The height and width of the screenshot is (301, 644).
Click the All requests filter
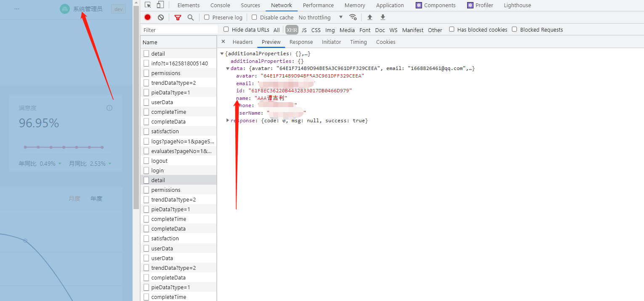coord(277,30)
